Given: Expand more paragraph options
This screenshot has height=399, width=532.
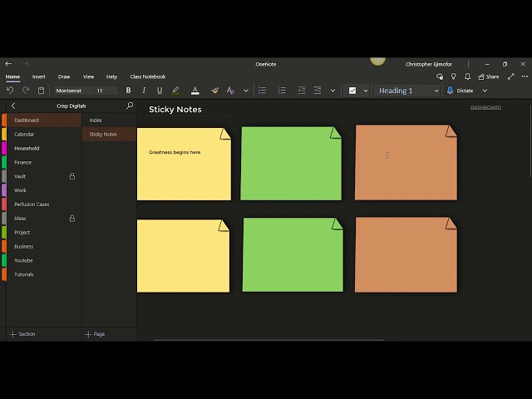Looking at the screenshot, I should 332,91.
